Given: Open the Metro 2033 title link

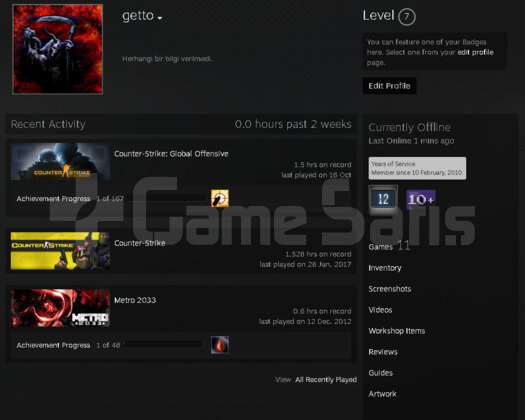Looking at the screenshot, I should (135, 300).
